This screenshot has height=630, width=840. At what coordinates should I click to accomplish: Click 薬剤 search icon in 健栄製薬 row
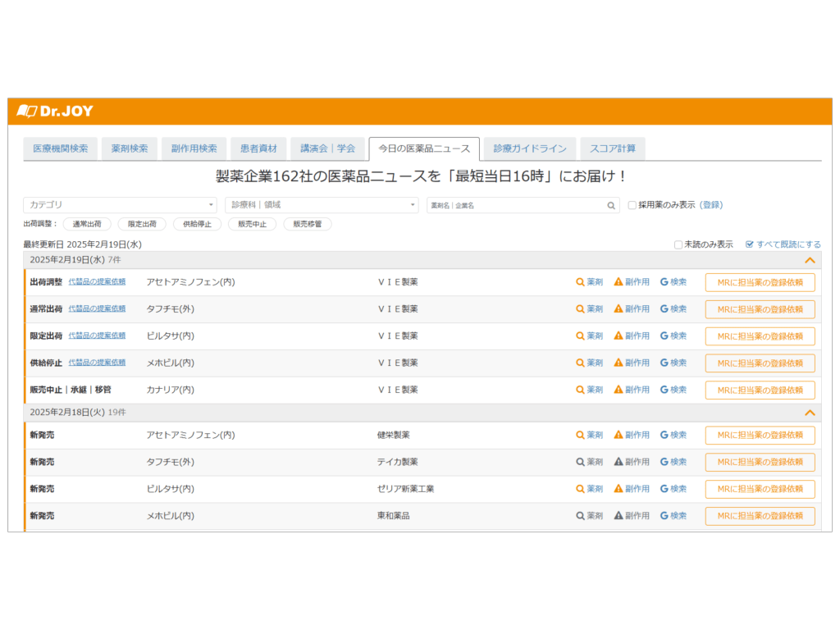click(x=581, y=435)
